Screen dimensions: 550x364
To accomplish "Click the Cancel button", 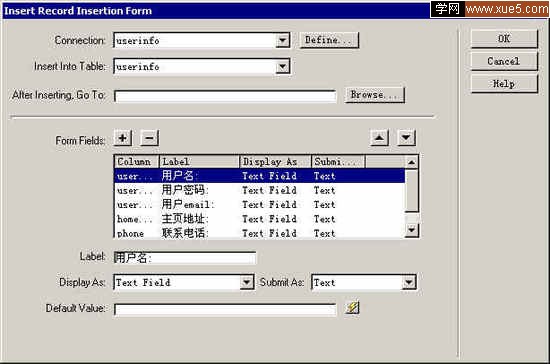I will coord(504,61).
